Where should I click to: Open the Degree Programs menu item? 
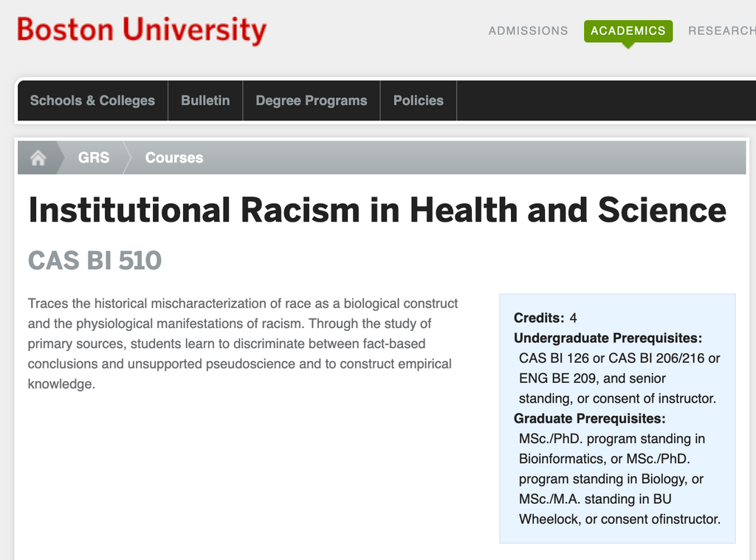coord(311,100)
